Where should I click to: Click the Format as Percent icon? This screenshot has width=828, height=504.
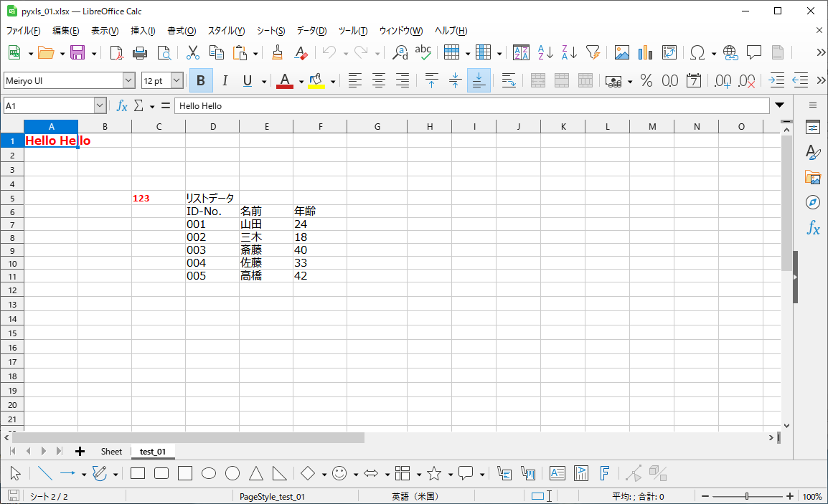coord(646,81)
